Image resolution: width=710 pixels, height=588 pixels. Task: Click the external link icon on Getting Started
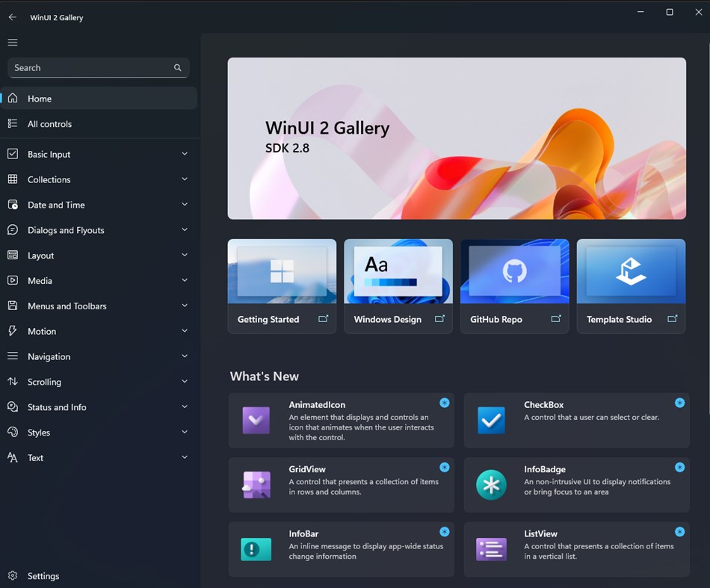(x=324, y=319)
